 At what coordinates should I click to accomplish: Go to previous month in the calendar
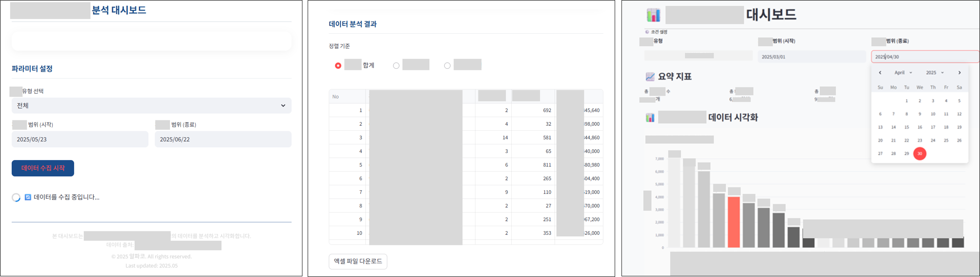click(x=880, y=73)
